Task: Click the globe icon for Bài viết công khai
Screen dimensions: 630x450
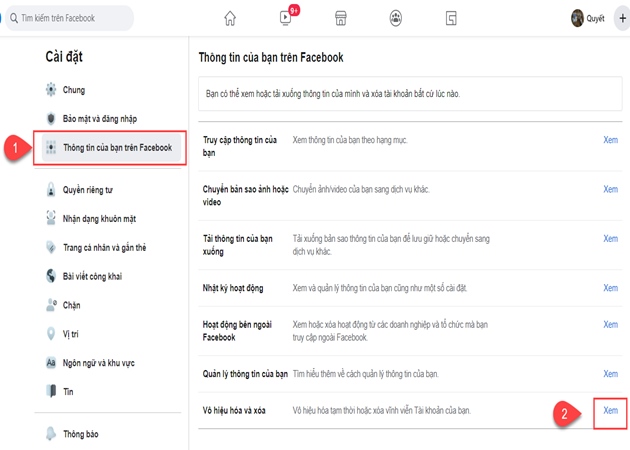Action: 51,276
